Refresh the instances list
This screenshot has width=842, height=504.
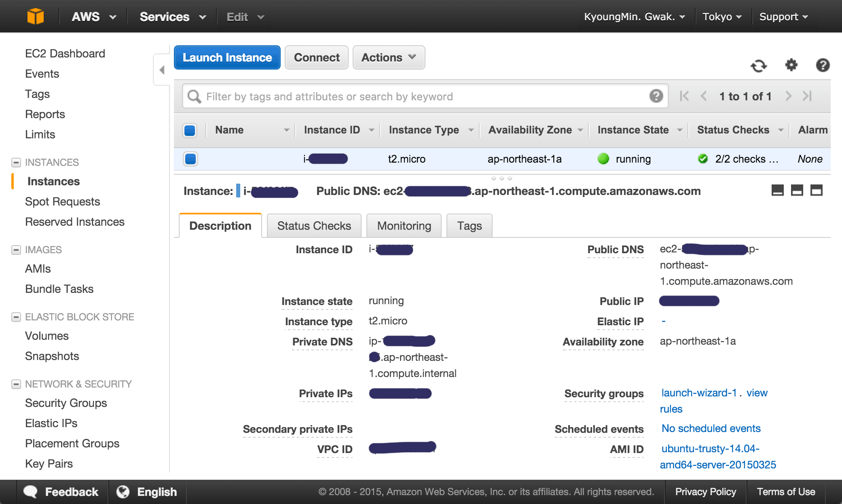click(759, 66)
